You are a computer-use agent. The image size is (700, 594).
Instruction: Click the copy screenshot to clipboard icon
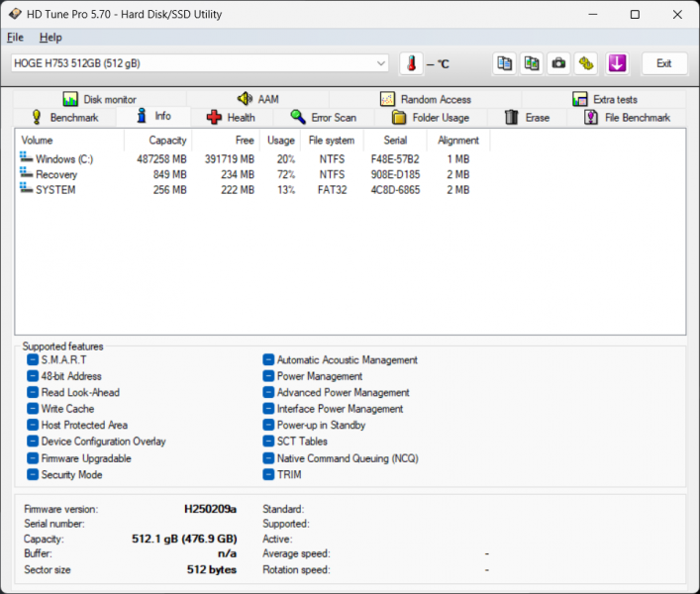coord(532,63)
